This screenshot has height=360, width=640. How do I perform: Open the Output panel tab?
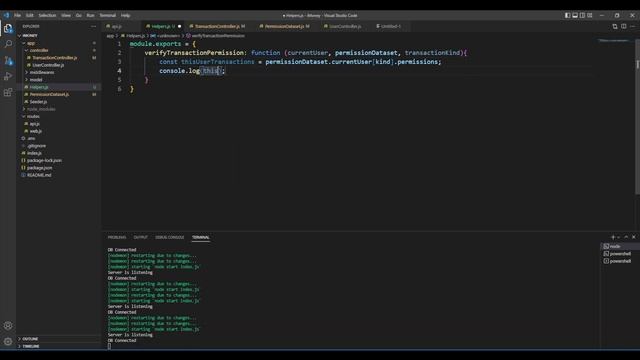click(140, 237)
